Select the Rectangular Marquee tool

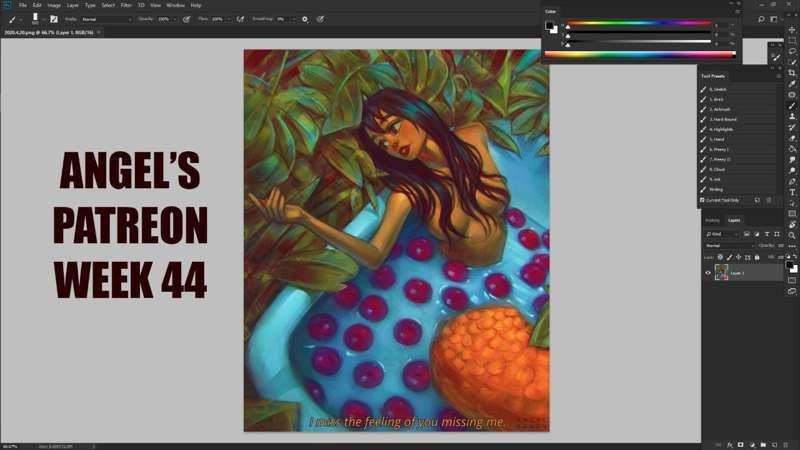[x=792, y=40]
